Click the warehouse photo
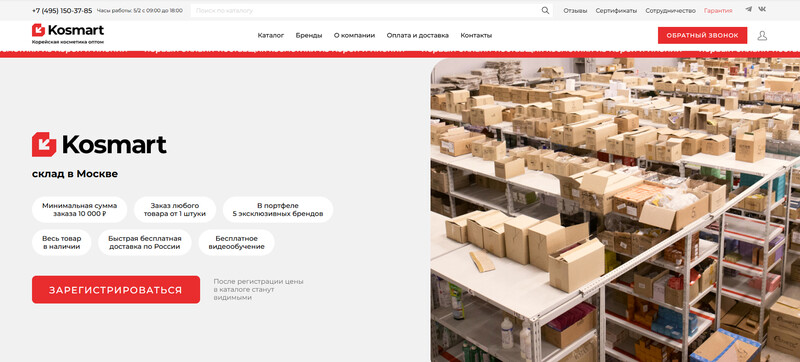800x362 pixels. click(x=615, y=210)
